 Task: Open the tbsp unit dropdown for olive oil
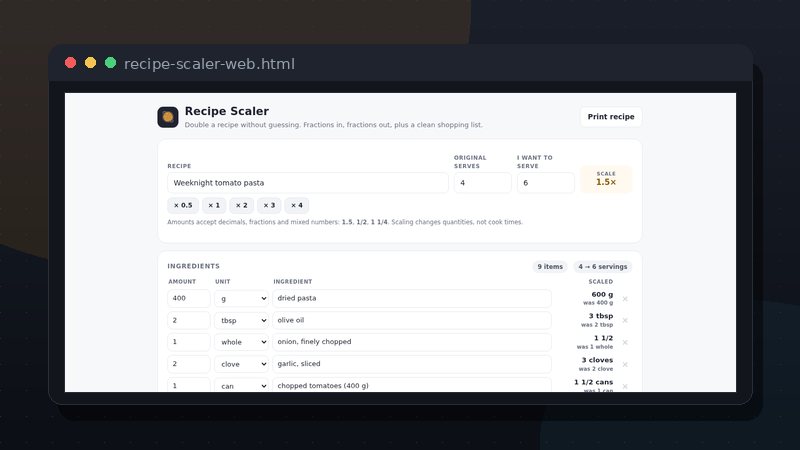[241, 320]
